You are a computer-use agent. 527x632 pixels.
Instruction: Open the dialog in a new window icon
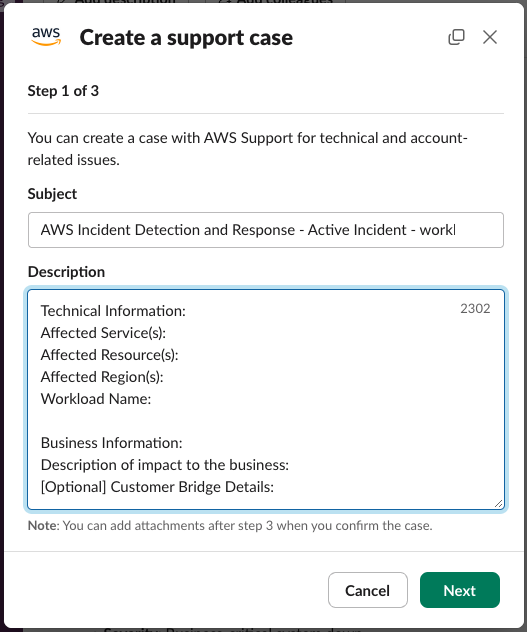click(x=456, y=37)
